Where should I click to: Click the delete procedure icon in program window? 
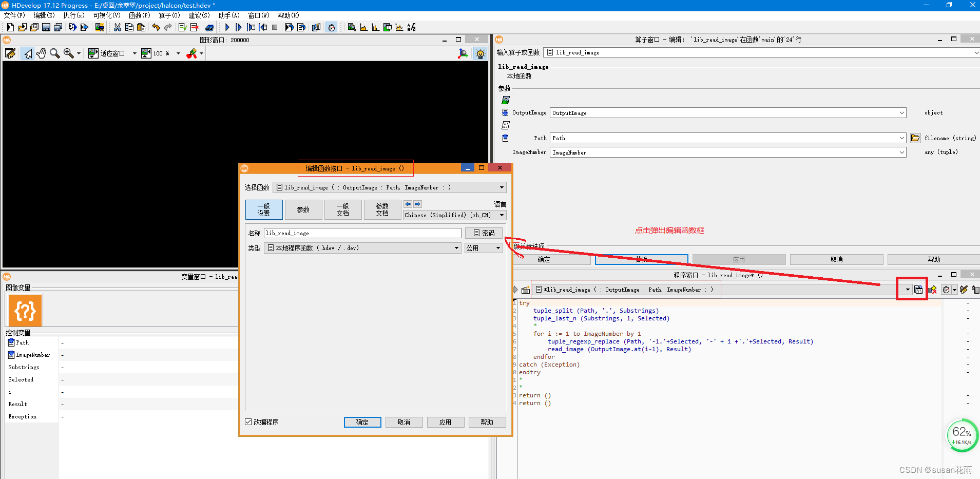(x=932, y=290)
